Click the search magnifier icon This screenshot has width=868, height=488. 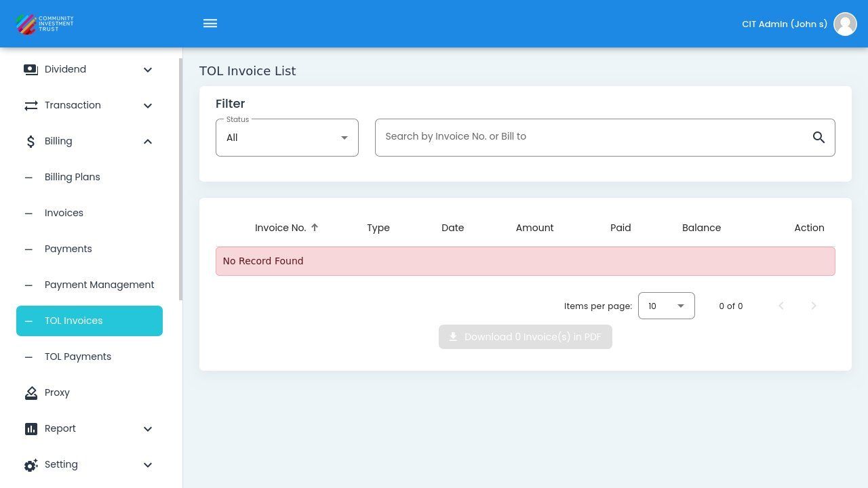[818, 138]
